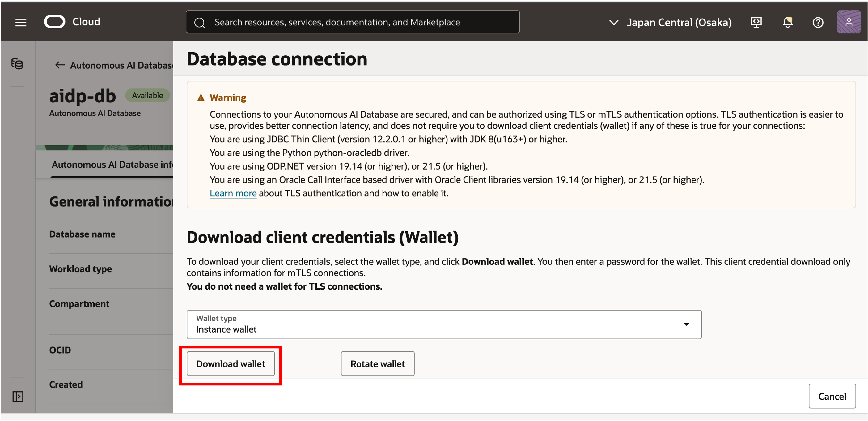Viewport: 868px width, 421px height.
Task: Open the help question mark menu
Action: point(818,23)
